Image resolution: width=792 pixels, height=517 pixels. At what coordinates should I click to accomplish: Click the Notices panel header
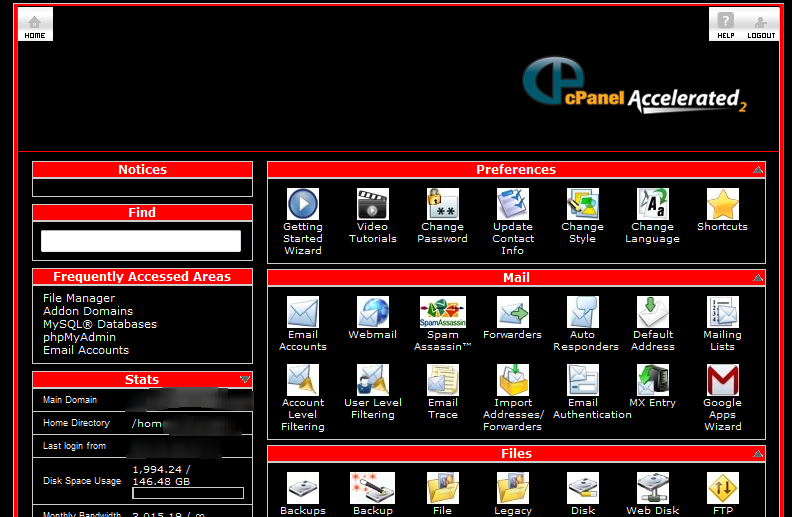pyautogui.click(x=142, y=170)
